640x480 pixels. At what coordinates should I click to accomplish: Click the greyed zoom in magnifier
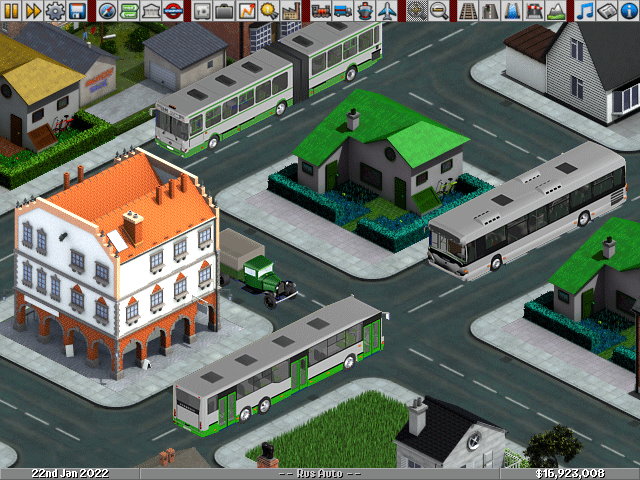point(417,11)
